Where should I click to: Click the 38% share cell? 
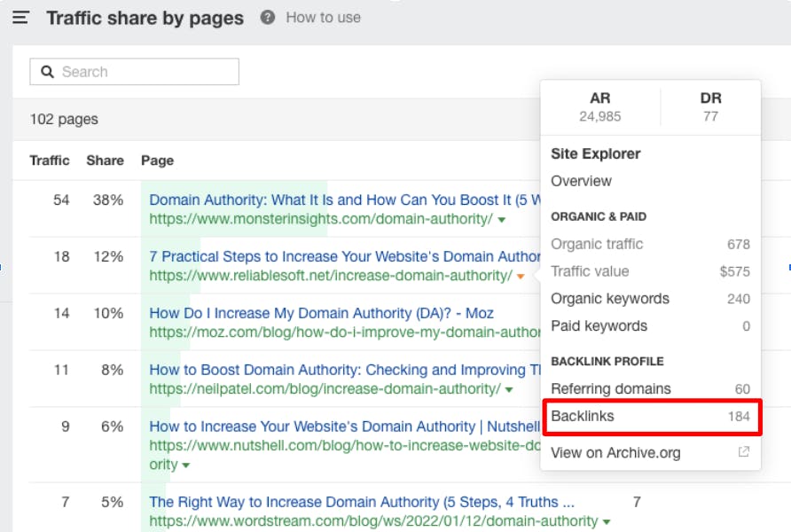pyautogui.click(x=108, y=200)
